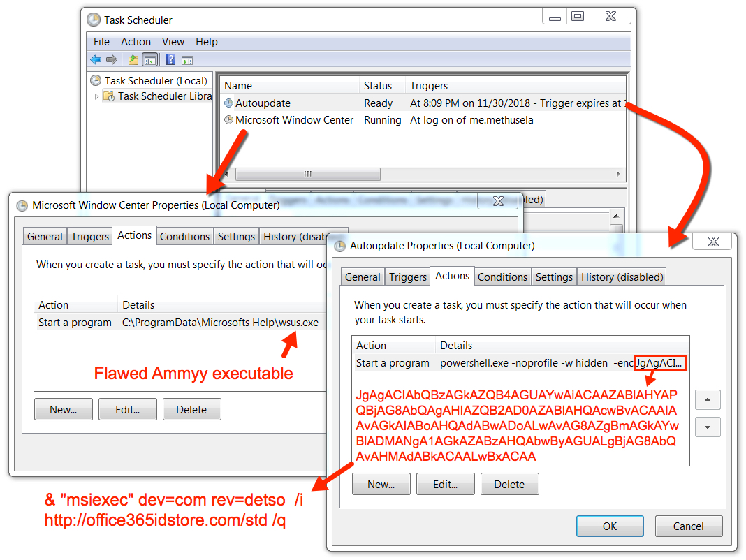Confirm Autoupdate Properties with OK

pos(610,526)
